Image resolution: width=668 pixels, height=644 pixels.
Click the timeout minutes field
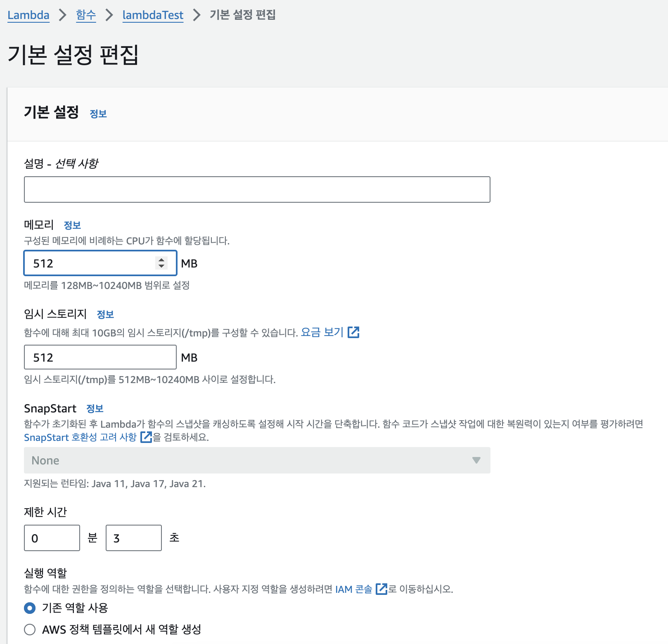pos(52,538)
